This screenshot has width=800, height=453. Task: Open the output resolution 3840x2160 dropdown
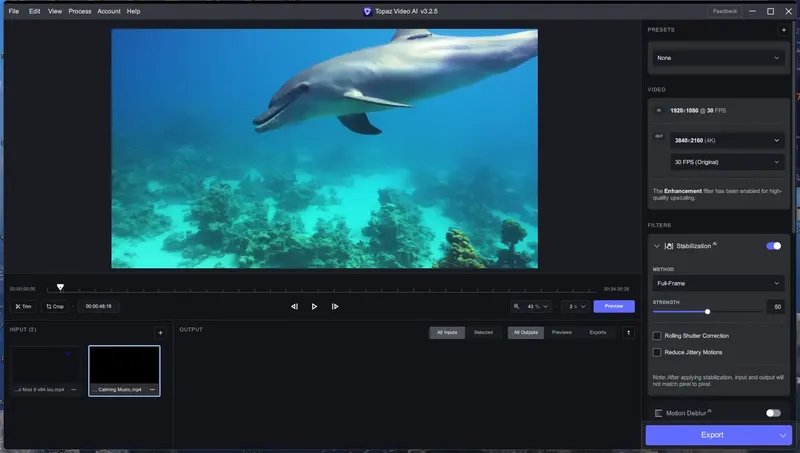pos(727,140)
